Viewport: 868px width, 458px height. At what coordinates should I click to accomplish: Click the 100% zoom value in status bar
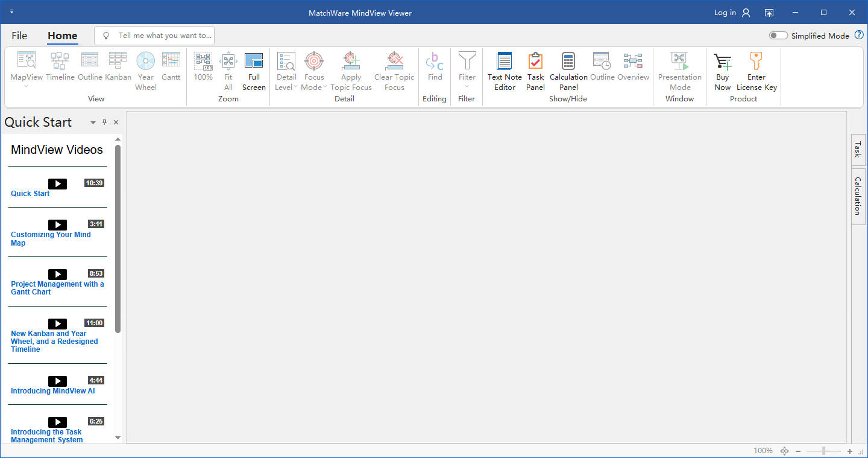coord(763,451)
